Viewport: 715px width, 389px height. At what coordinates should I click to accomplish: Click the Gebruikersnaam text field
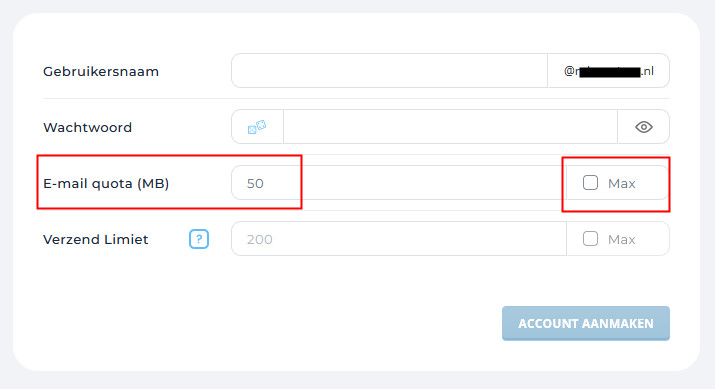coord(389,71)
